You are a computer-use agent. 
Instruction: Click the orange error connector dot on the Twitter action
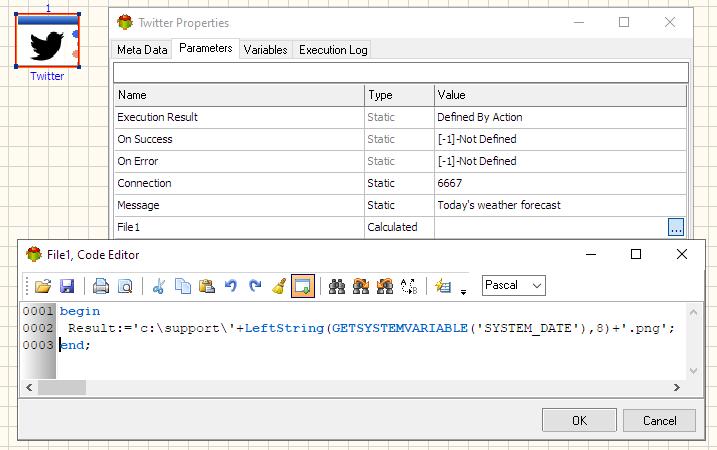point(75,54)
